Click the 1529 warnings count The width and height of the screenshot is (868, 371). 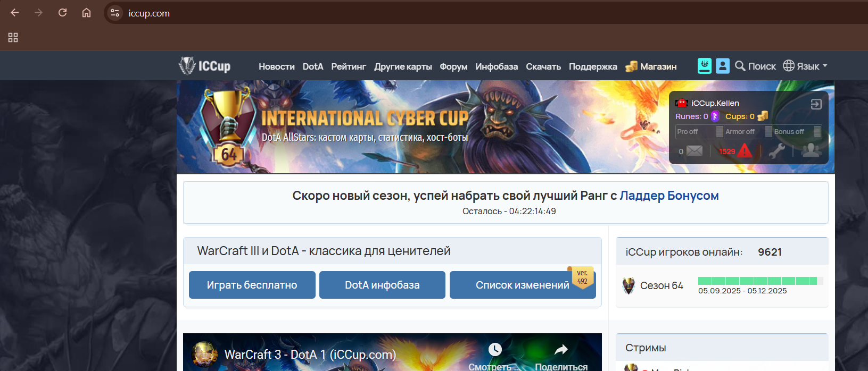(x=727, y=151)
